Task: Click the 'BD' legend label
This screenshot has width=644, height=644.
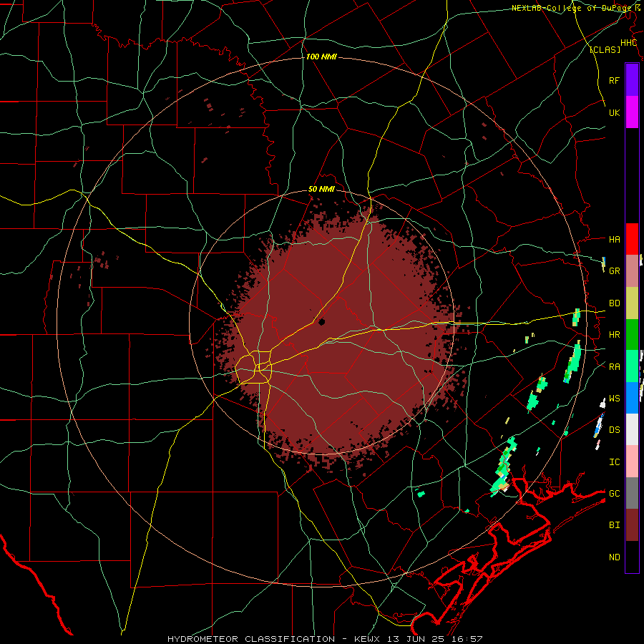Action: tap(614, 303)
